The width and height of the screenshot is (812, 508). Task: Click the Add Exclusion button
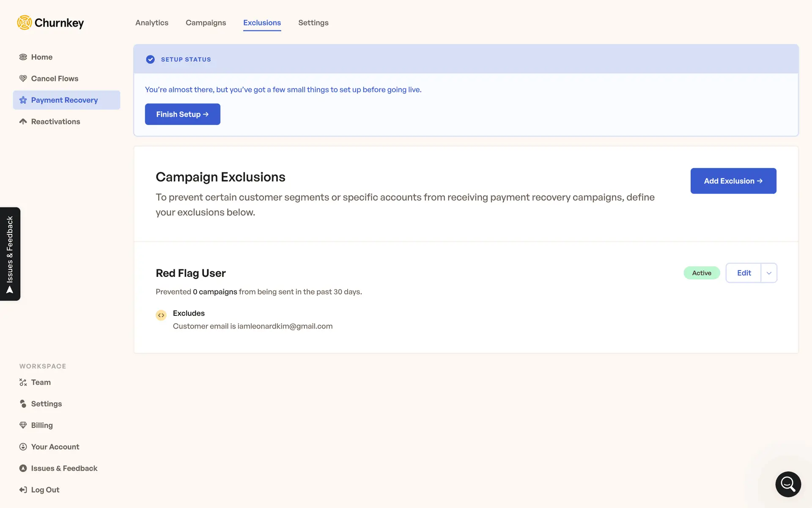733,181
